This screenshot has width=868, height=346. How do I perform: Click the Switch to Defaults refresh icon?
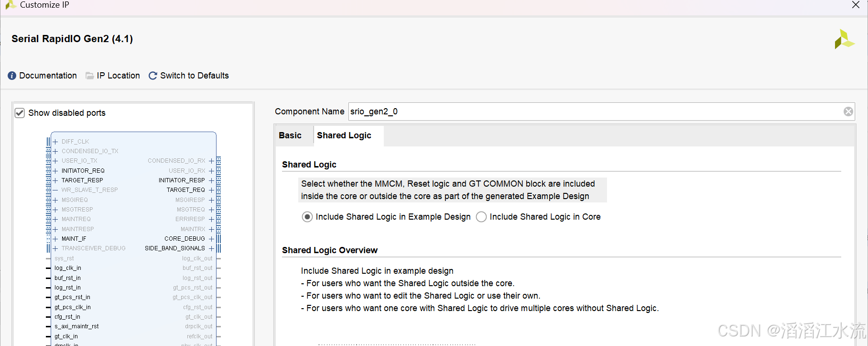[x=153, y=76]
